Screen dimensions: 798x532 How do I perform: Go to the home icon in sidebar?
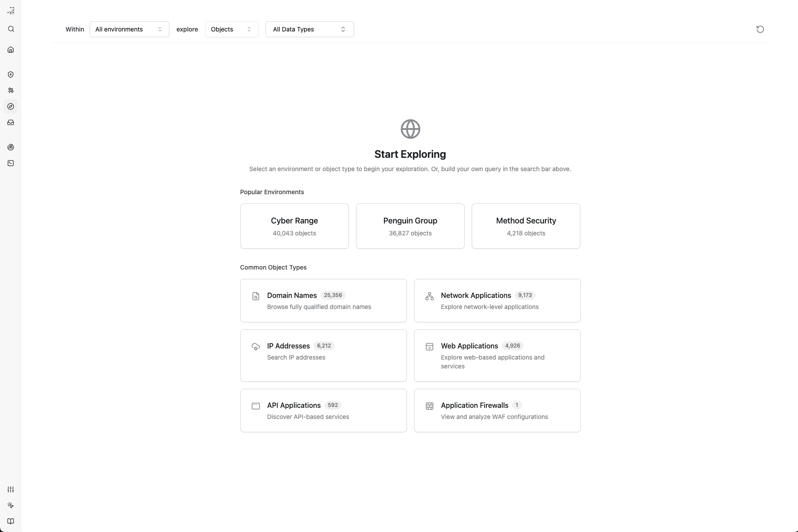(11, 50)
